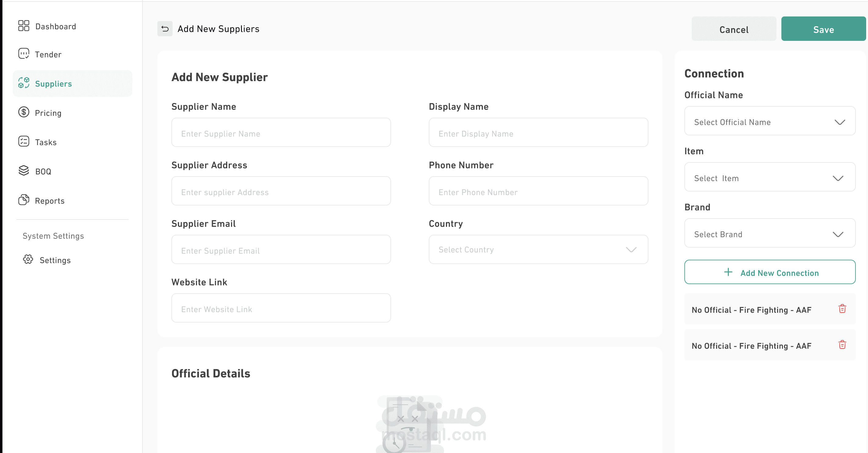Open the Pricing menu item

(x=48, y=113)
